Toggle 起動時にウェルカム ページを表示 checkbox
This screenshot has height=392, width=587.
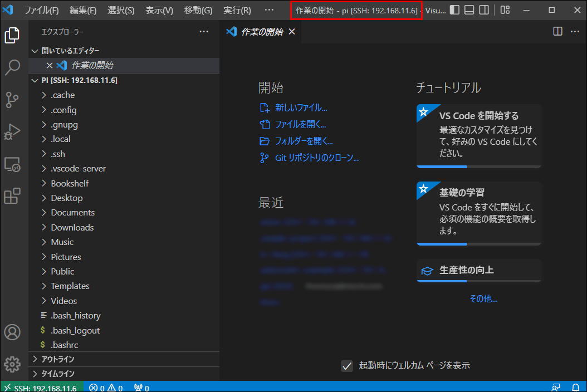[346, 366]
